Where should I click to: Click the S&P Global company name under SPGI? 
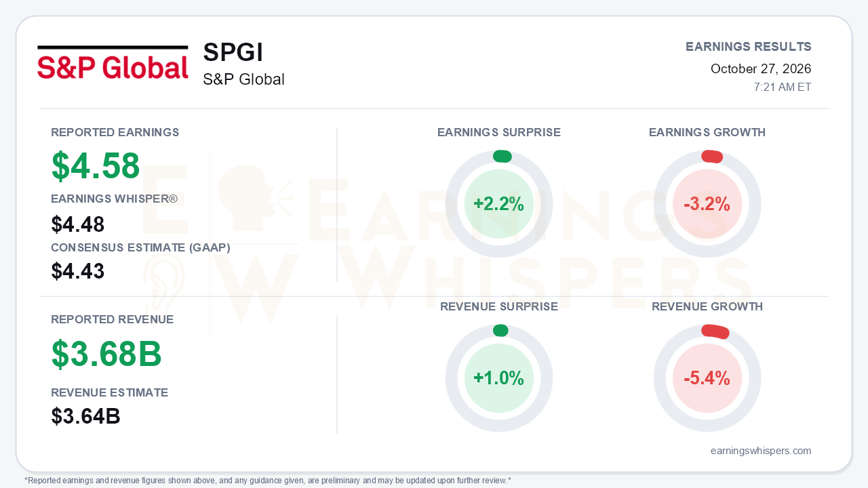(x=243, y=79)
